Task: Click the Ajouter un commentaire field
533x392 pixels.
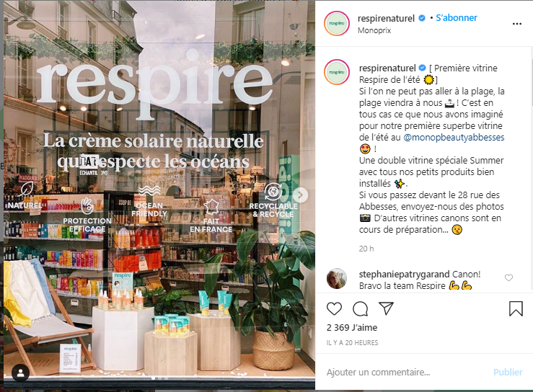Action: (x=406, y=373)
